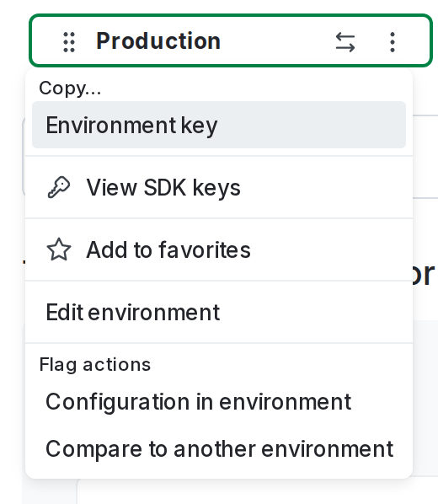Click the key icon beside View SDK keys
438x504 pixels.
click(58, 187)
